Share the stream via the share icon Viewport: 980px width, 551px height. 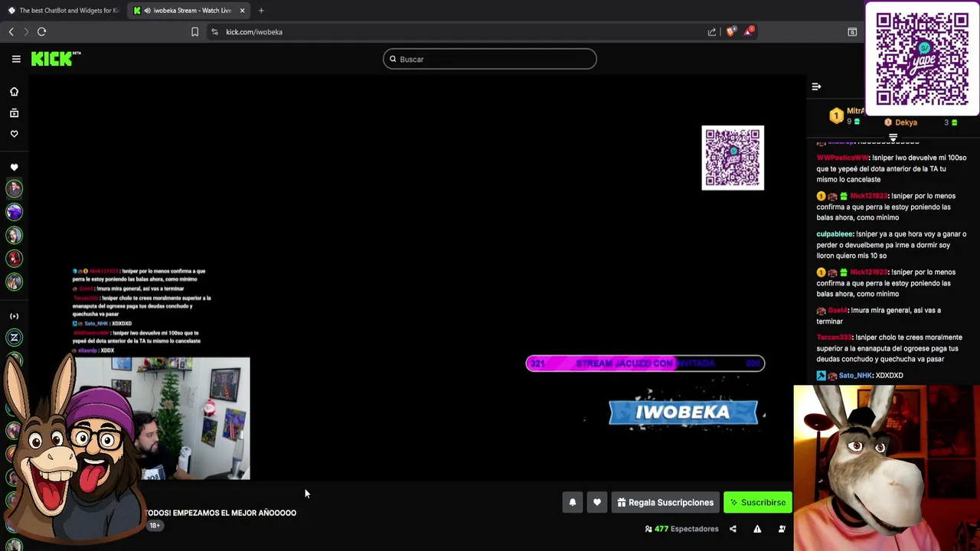[x=733, y=529]
